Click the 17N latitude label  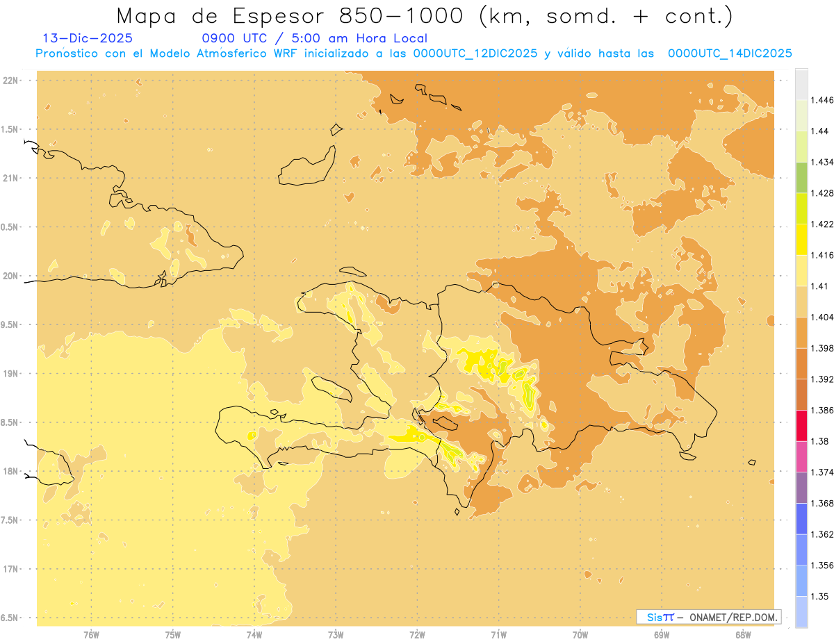tap(10, 570)
